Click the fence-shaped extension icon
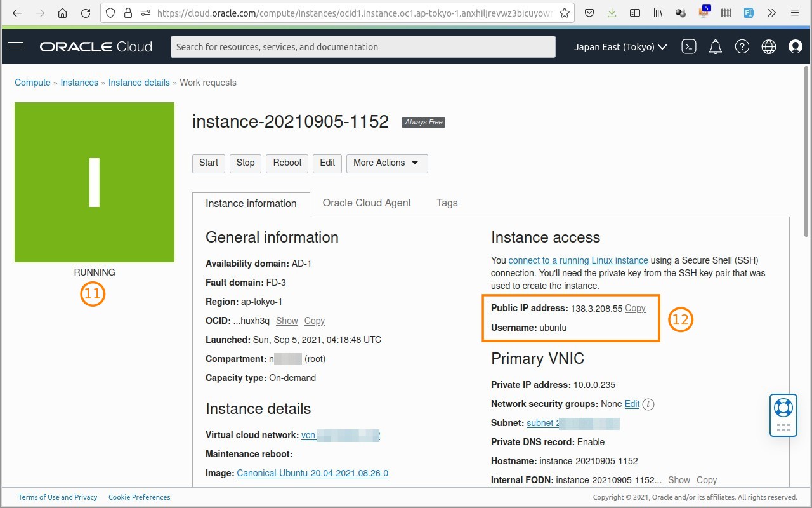 [x=726, y=13]
